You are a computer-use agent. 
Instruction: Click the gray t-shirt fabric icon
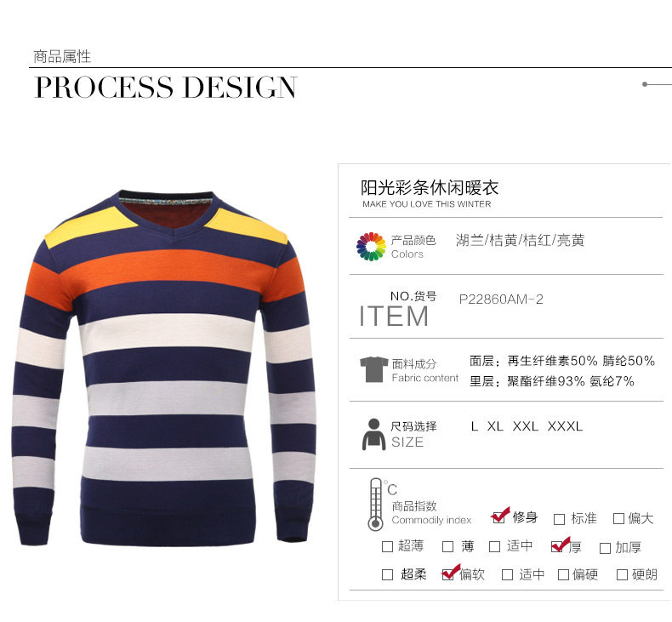[374, 369]
